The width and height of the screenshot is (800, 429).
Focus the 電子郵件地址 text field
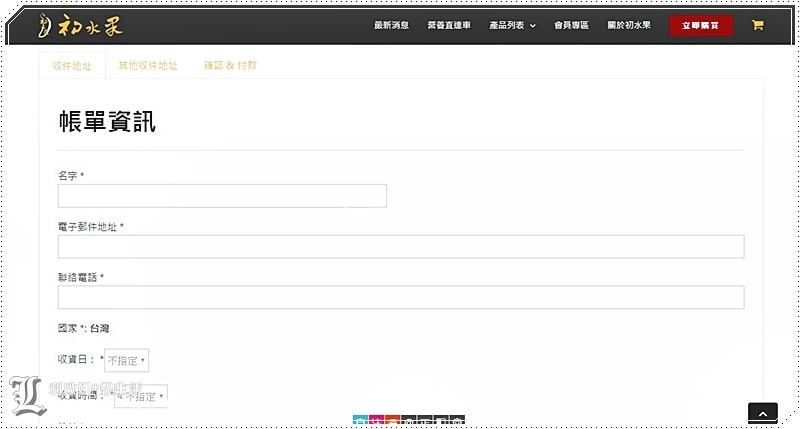401,247
